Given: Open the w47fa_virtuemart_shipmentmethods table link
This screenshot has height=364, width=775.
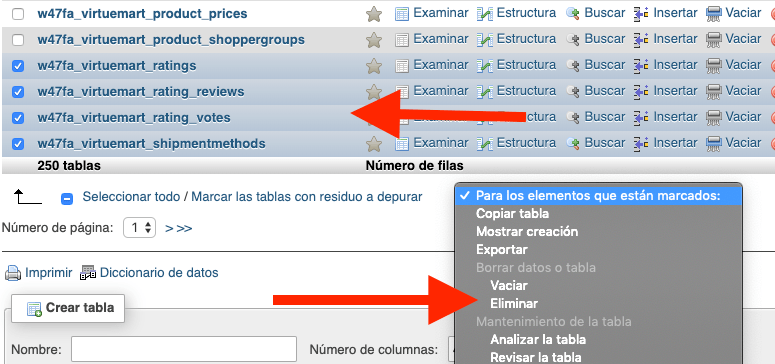Looking at the screenshot, I should click(151, 144).
